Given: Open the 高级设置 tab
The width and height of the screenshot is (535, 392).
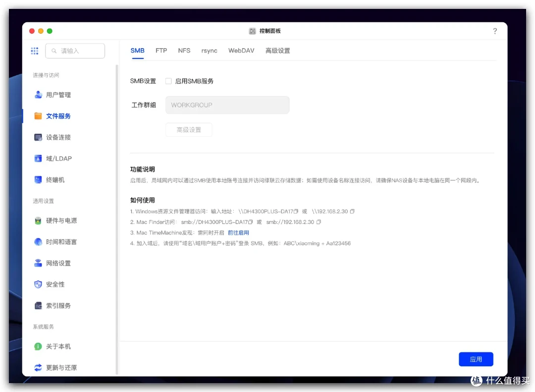Looking at the screenshot, I should tap(278, 51).
